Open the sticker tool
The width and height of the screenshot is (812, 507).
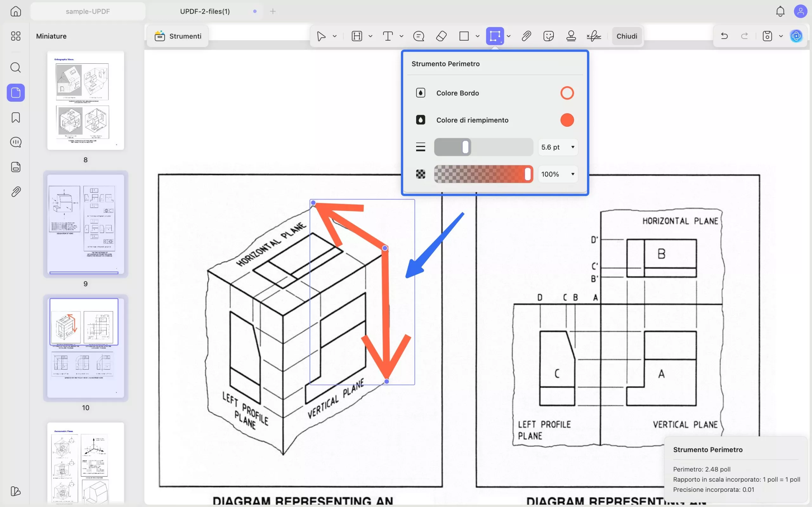pos(548,36)
